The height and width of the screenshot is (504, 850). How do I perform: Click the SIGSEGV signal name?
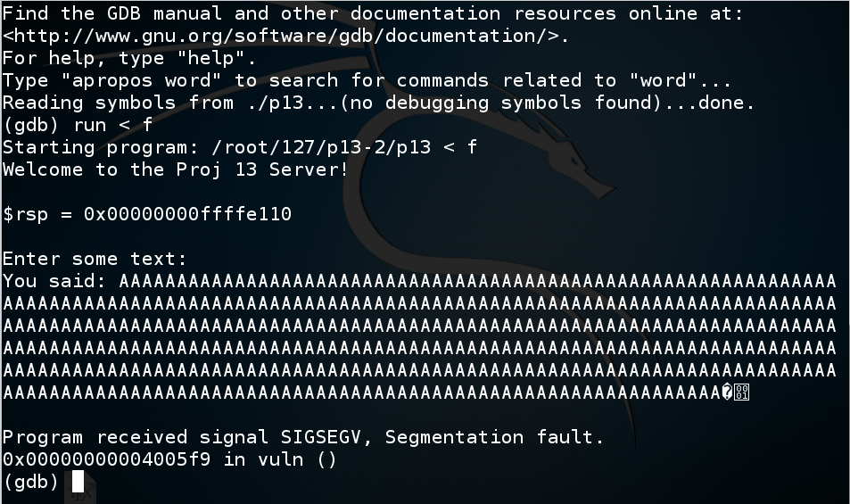coord(315,437)
